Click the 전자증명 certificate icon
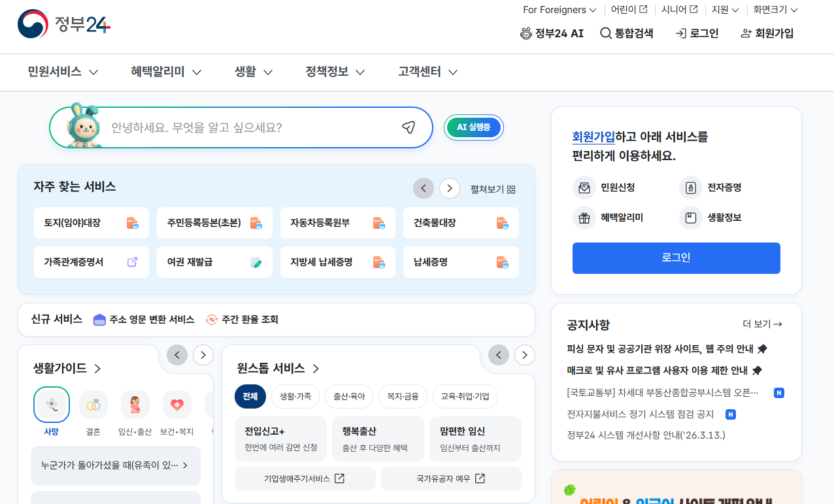 [x=690, y=188]
